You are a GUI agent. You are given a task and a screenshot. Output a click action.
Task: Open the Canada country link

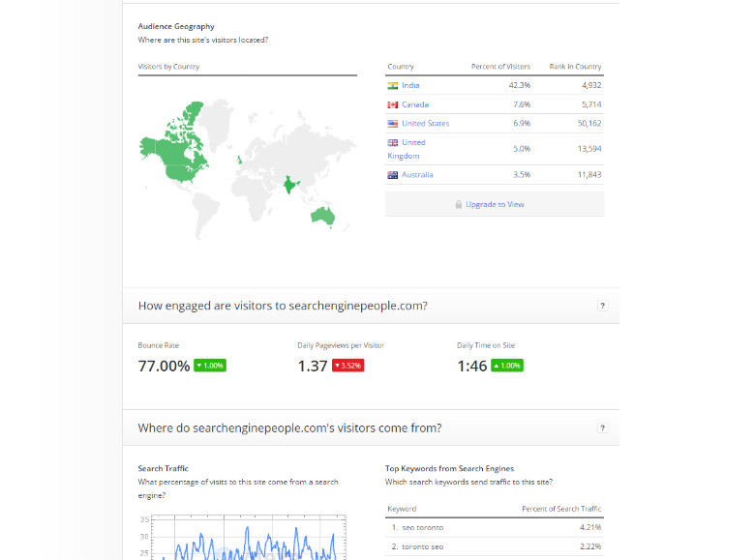click(415, 104)
